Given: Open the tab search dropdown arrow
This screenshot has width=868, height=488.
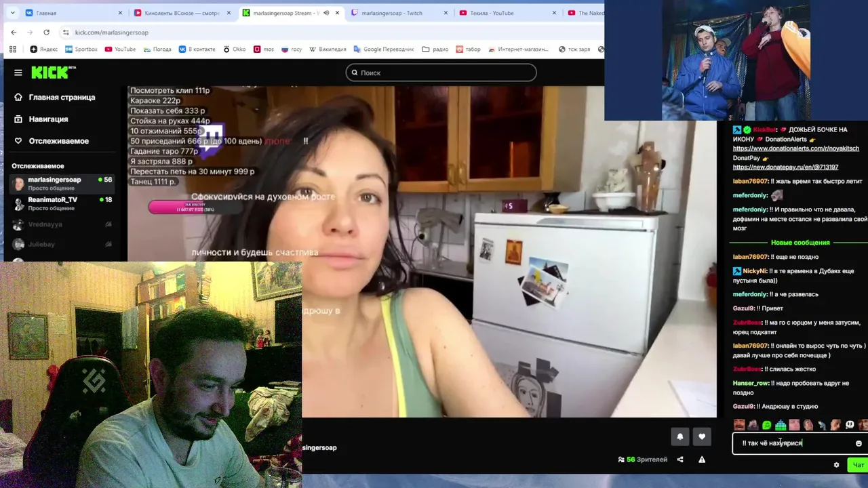Looking at the screenshot, I should coord(12,13).
